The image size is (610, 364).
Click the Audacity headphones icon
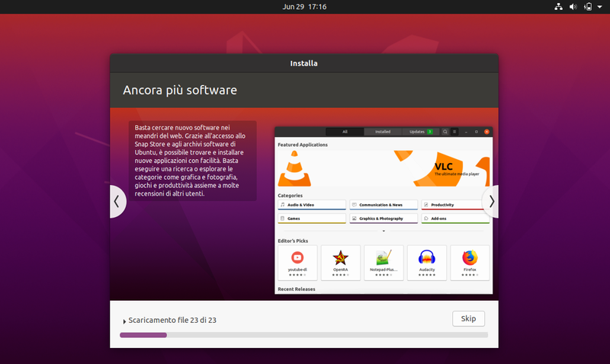pyautogui.click(x=426, y=257)
